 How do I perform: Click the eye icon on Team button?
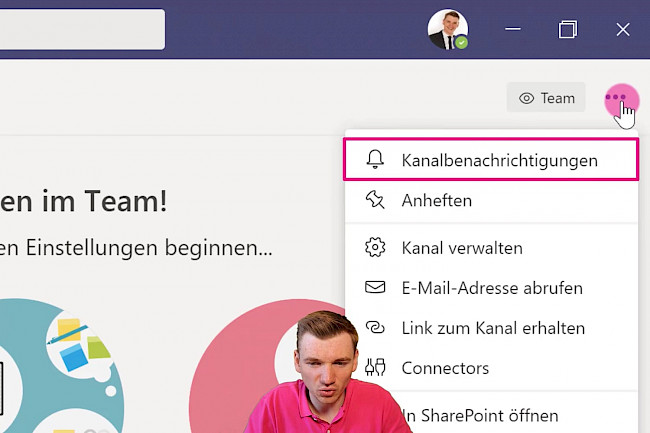pyautogui.click(x=526, y=98)
